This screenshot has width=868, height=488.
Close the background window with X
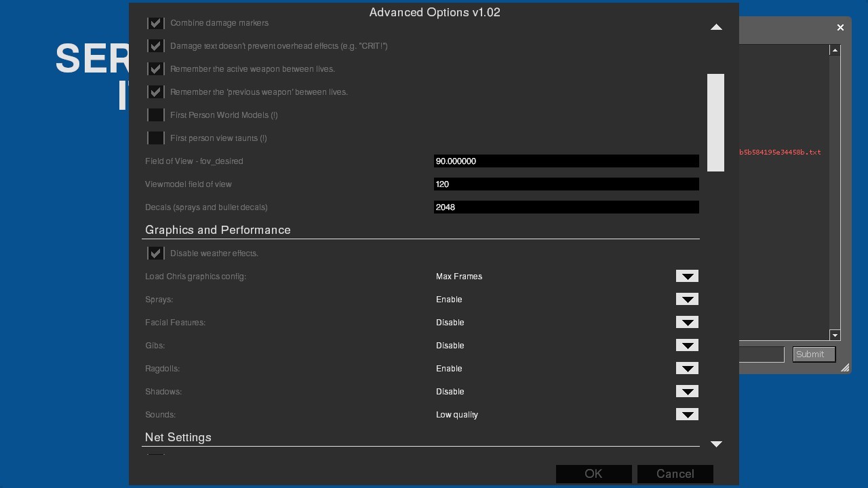point(840,28)
